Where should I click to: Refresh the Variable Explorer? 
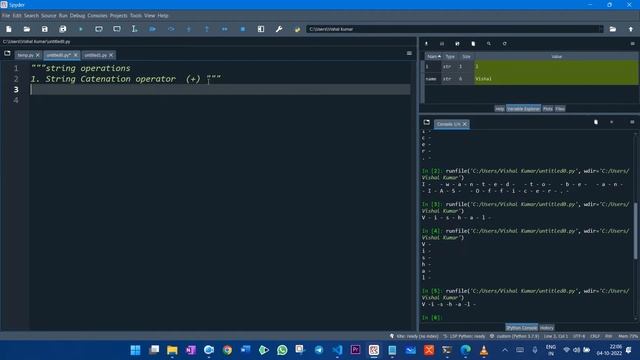tap(504, 44)
